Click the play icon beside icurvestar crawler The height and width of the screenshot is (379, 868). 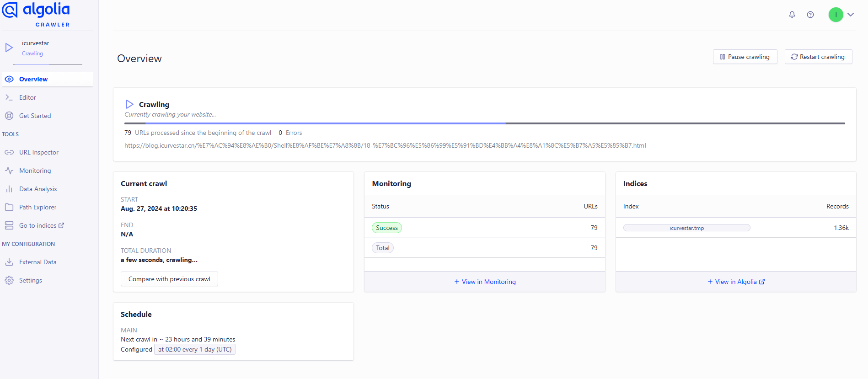[9, 48]
